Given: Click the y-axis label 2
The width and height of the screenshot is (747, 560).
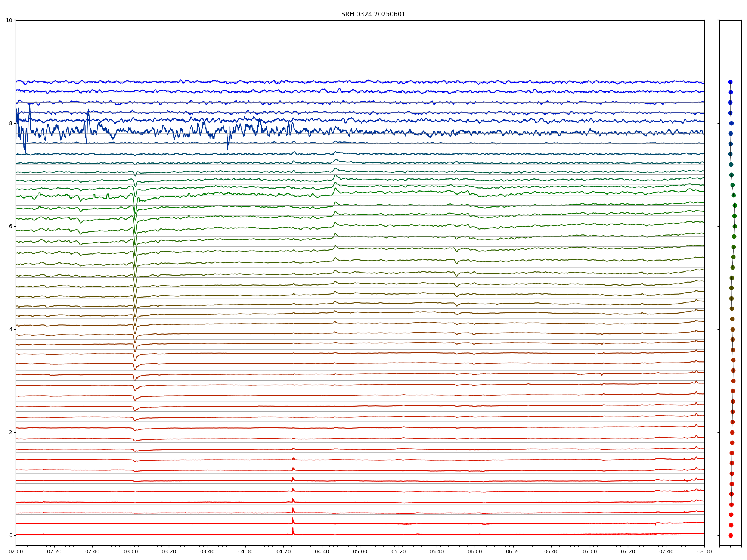Looking at the screenshot, I should tap(10, 432).
